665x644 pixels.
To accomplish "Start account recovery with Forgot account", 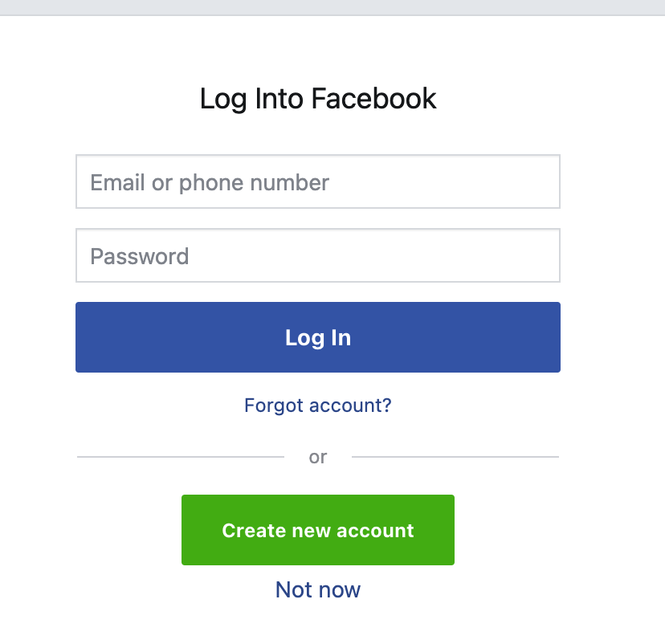I will coord(317,406).
